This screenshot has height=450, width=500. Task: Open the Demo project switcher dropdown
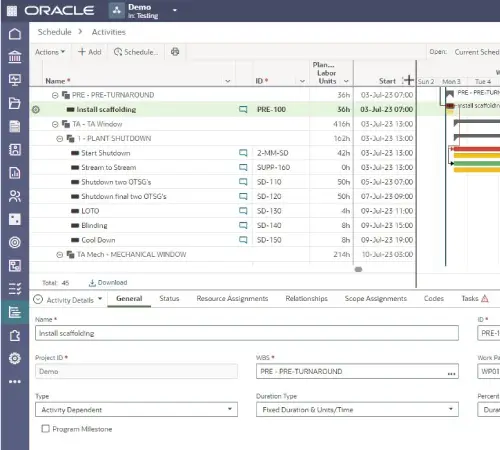pos(175,10)
